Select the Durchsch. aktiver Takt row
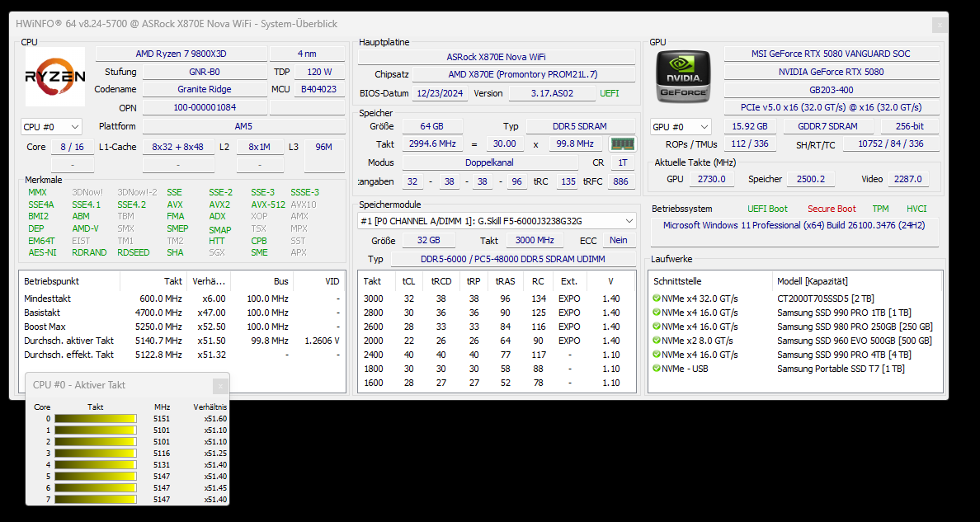 (x=182, y=341)
